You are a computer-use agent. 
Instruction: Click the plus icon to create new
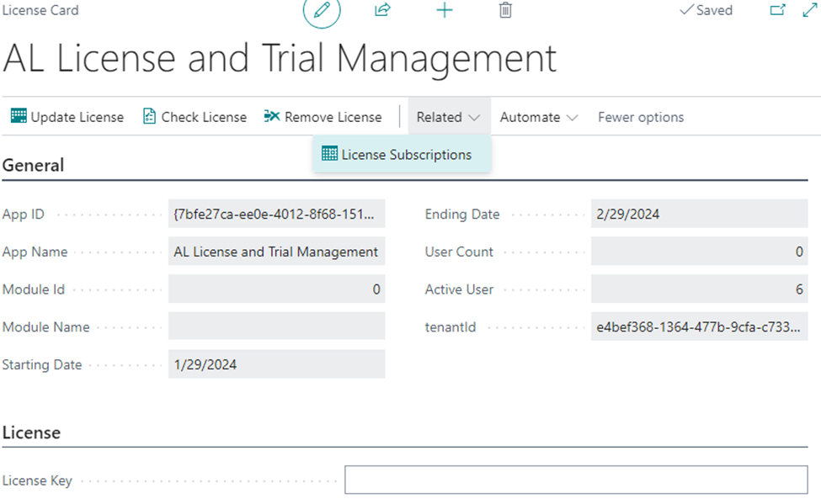444,10
